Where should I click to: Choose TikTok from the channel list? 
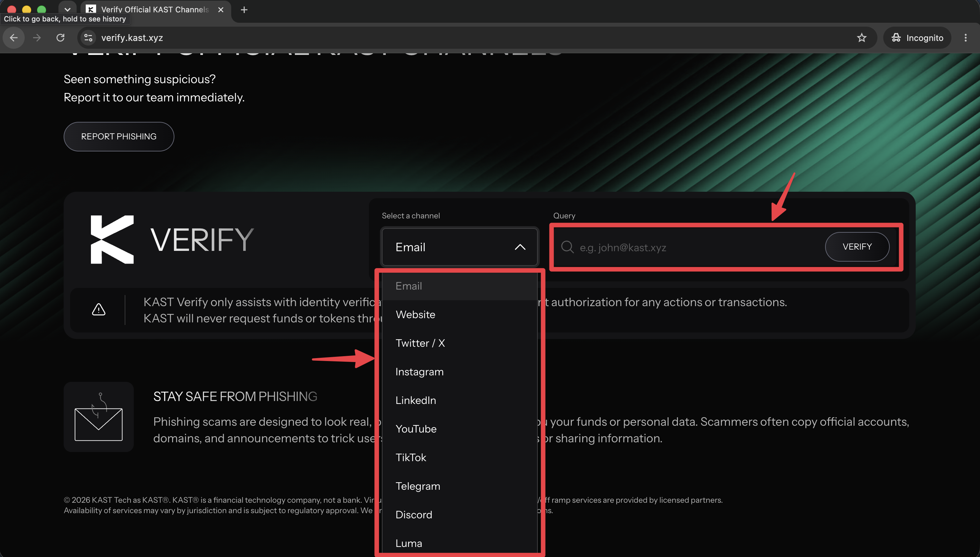coord(460,458)
